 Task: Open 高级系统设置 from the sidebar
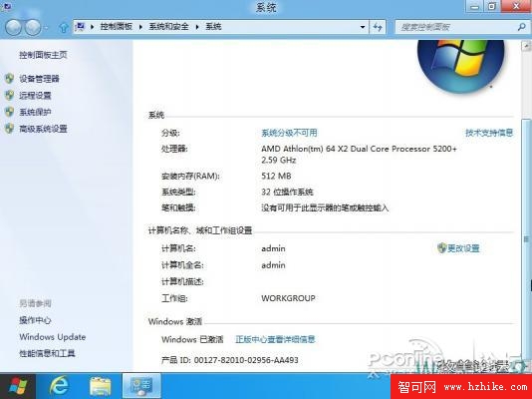(43, 129)
